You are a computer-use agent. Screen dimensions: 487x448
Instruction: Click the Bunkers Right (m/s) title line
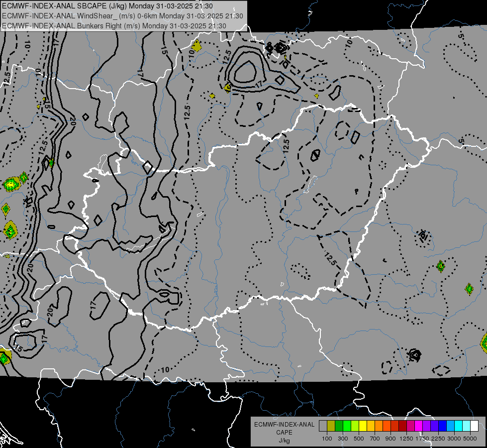[x=114, y=26]
